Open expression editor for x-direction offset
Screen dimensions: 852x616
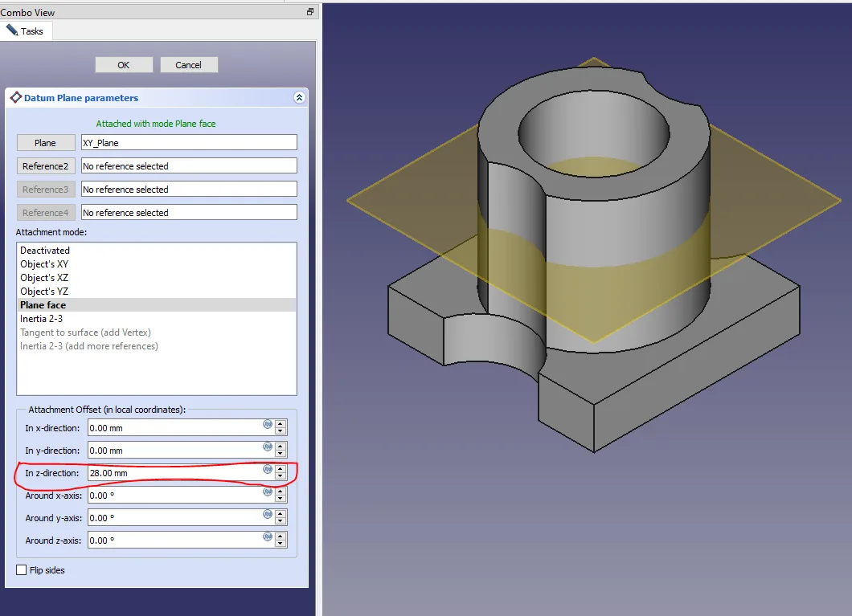(x=268, y=425)
